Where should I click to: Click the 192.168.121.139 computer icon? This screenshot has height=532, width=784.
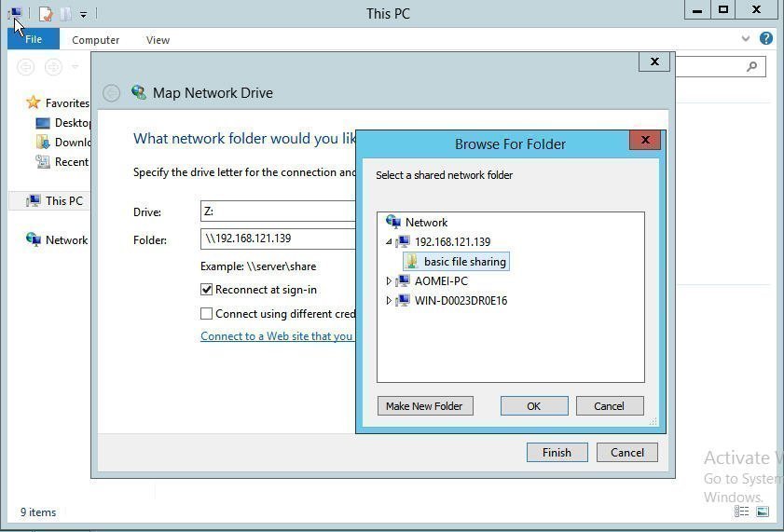403,241
